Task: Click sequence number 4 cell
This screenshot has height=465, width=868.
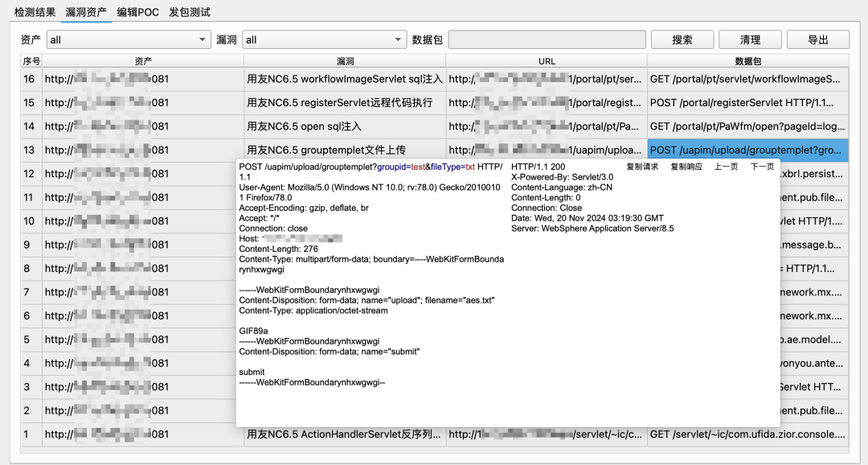Action: [31, 364]
